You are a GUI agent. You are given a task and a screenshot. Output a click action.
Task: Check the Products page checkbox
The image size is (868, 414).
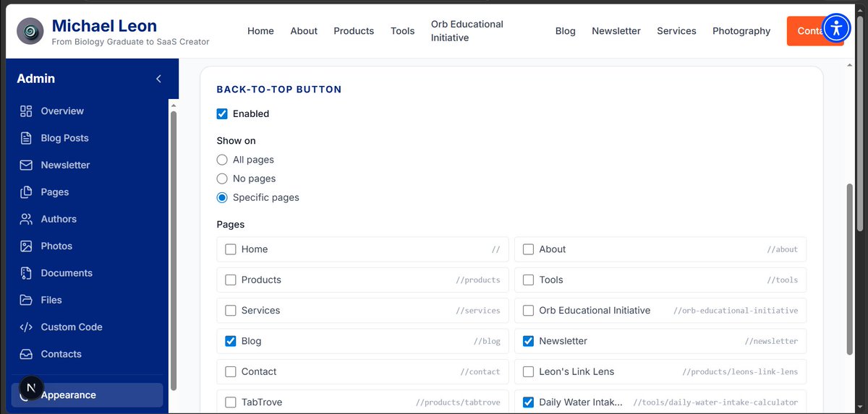coord(231,280)
